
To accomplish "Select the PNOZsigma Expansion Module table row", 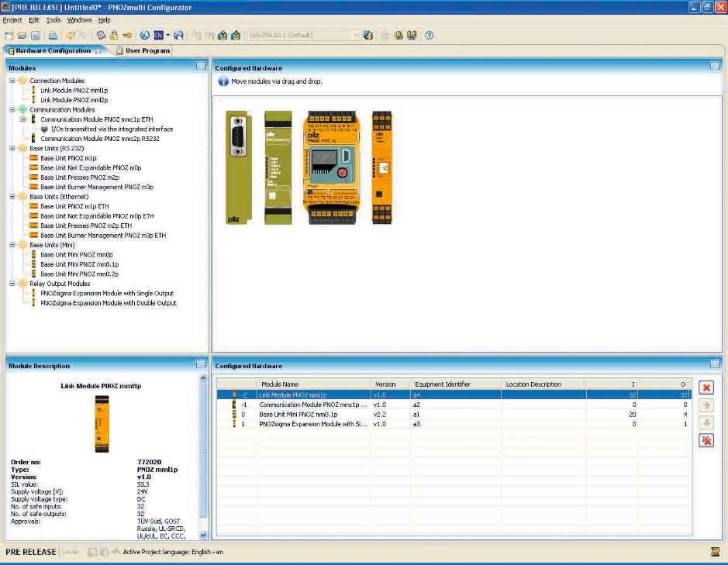I will point(454,424).
